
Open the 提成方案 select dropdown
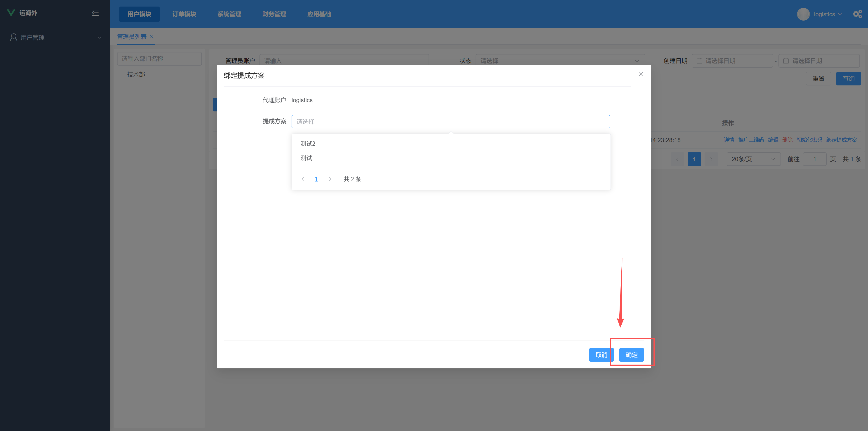451,122
